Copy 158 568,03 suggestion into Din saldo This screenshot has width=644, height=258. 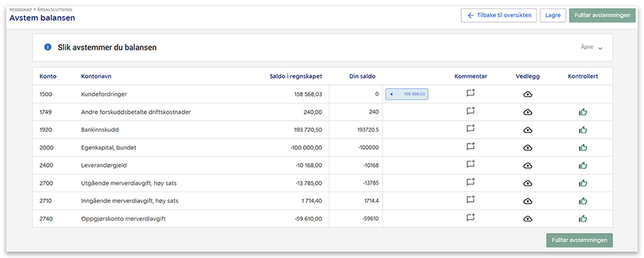(x=407, y=94)
